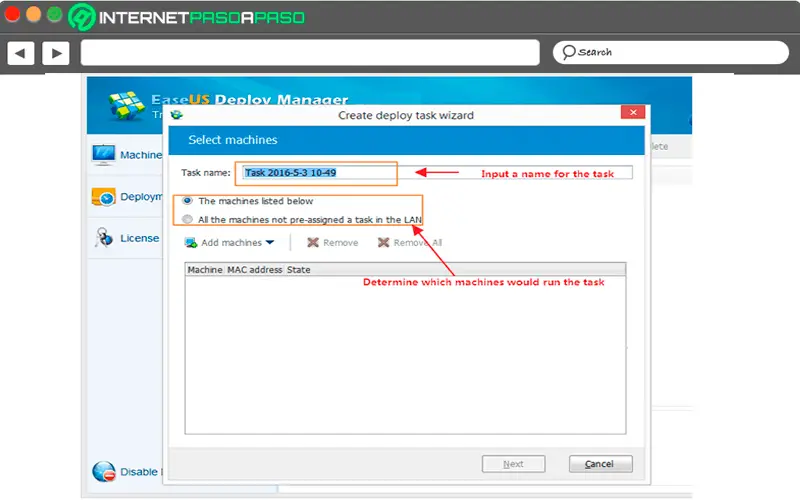Close the Create deploy task wizard
Viewport: 800px width, 500px height.
click(633, 112)
